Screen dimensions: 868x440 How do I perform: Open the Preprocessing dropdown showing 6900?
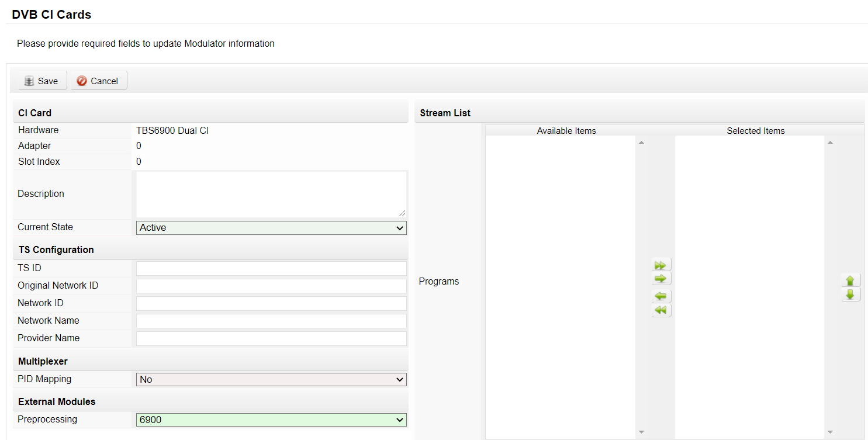pos(271,420)
